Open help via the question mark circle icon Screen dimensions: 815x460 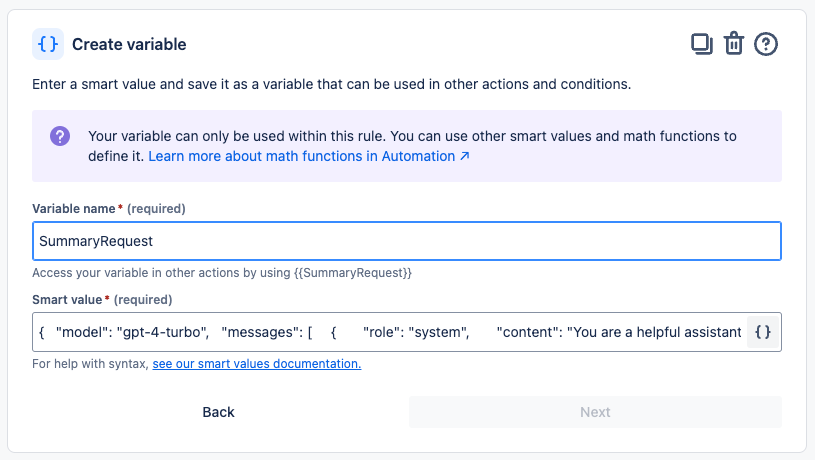766,44
